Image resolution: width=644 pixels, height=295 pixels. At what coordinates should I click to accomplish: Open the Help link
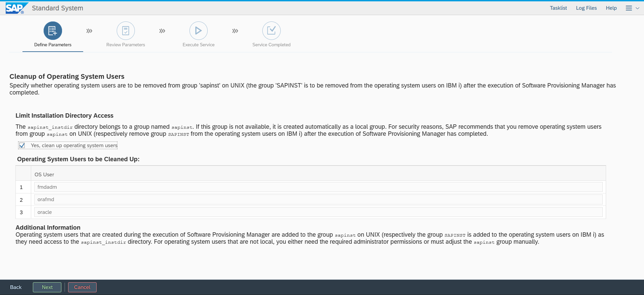point(611,8)
